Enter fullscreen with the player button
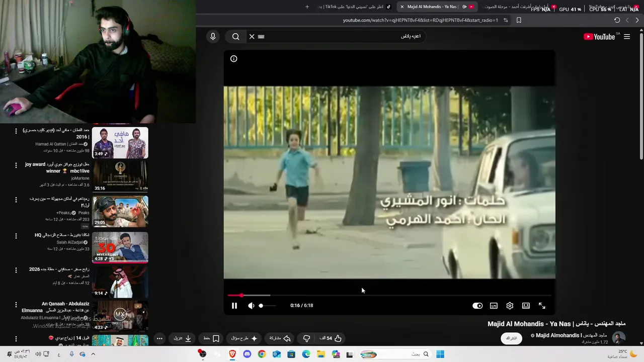644x362 pixels. point(542,306)
